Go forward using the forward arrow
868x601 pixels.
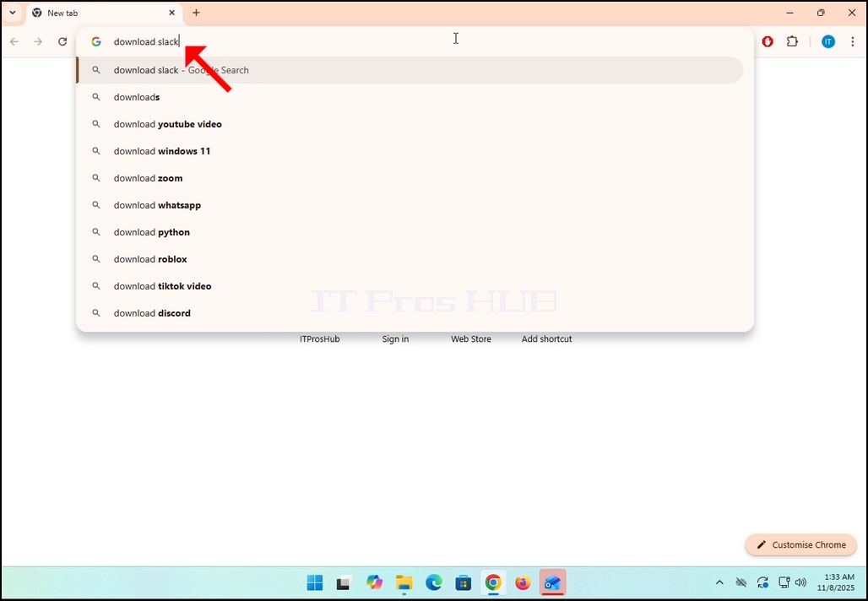point(38,41)
